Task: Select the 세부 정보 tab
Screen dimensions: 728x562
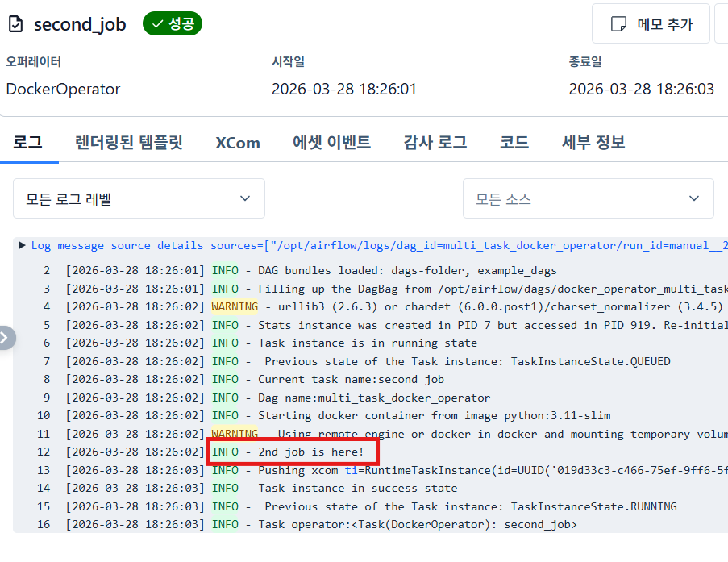Action: (x=593, y=143)
